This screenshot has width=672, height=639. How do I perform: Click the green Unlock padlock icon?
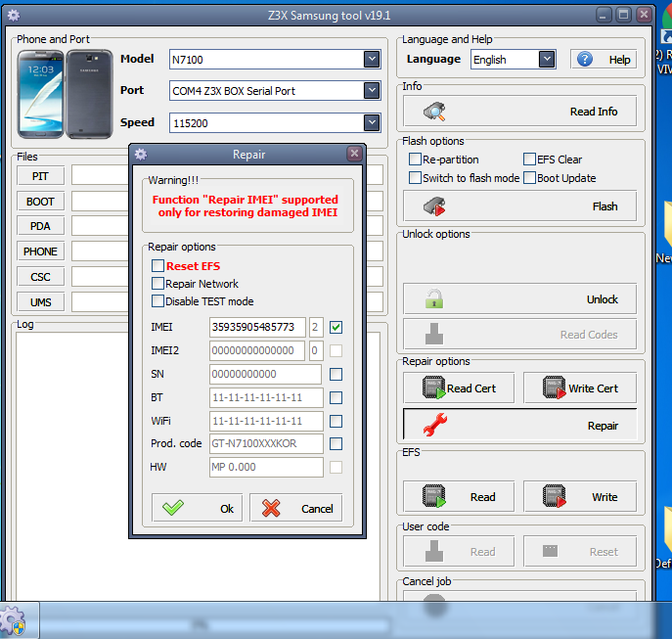point(434,298)
